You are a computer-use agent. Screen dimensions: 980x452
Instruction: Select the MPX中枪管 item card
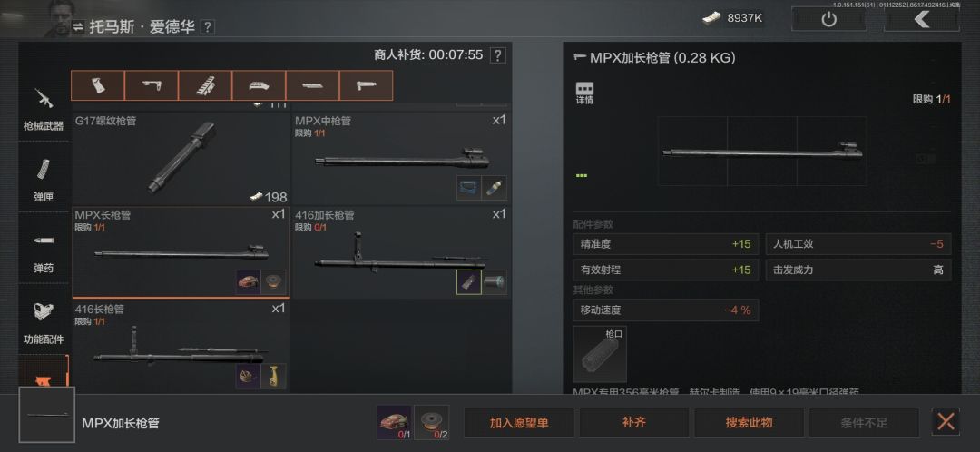[401, 159]
